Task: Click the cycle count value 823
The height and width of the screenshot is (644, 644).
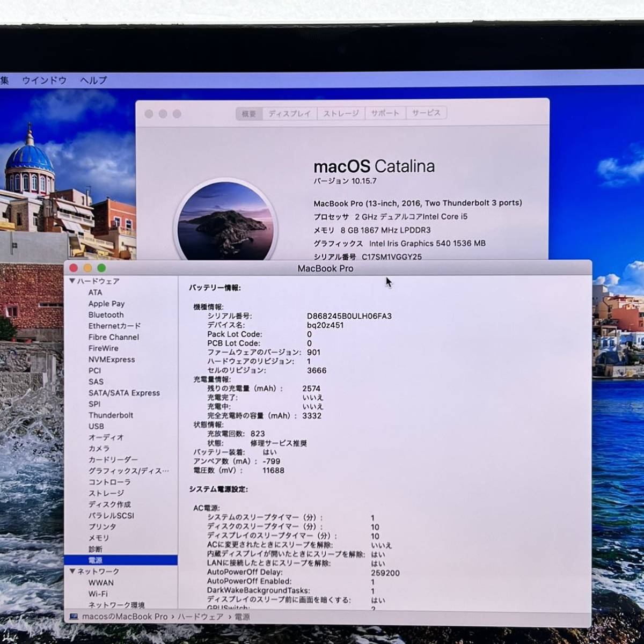Action: tap(258, 434)
